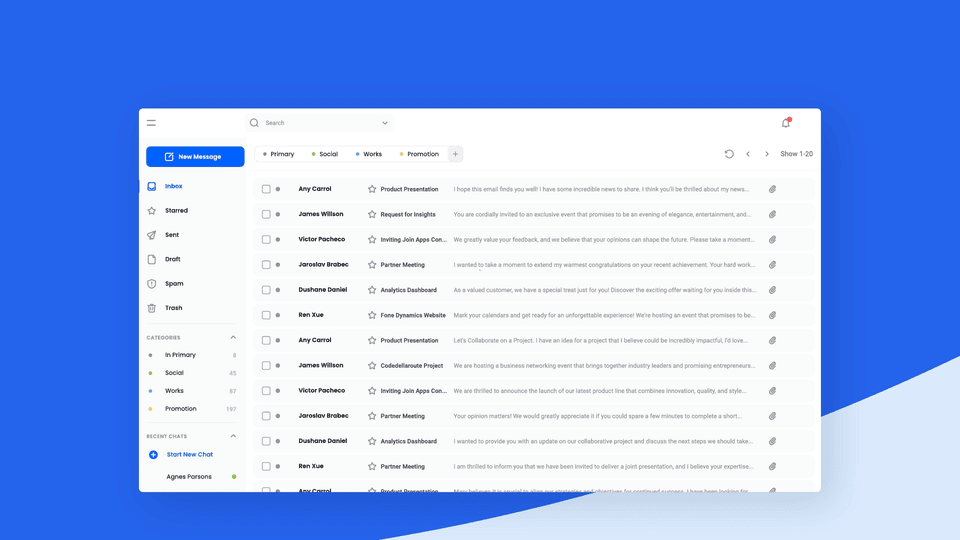Open the notifications bell
The width and height of the screenshot is (960, 540).
coord(786,123)
